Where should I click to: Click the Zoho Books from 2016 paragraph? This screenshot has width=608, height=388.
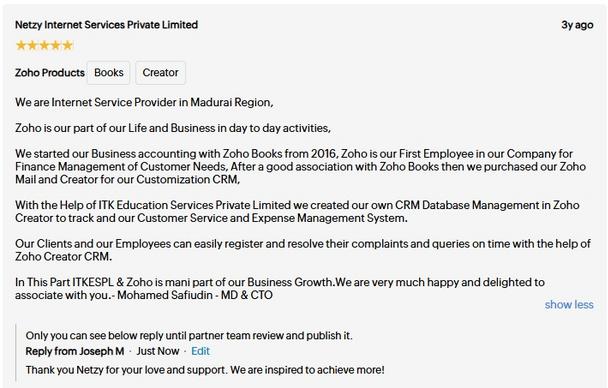301,167
